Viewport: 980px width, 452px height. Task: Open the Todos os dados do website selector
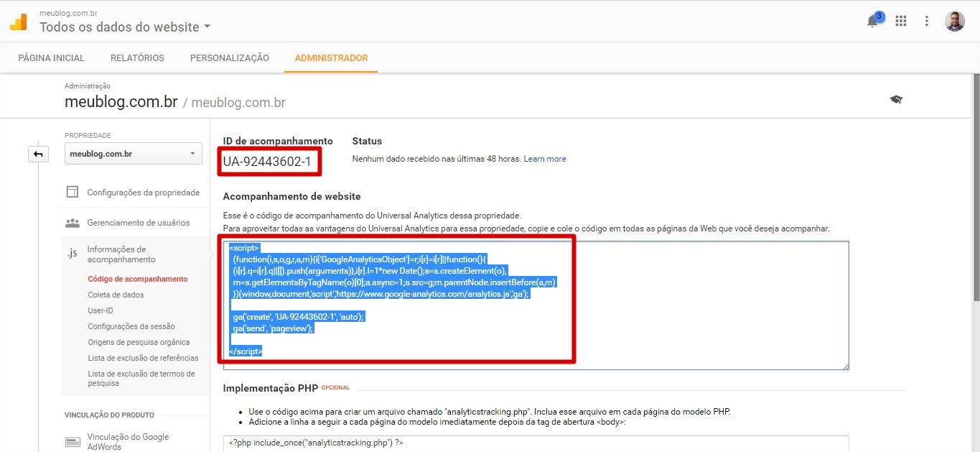click(125, 27)
